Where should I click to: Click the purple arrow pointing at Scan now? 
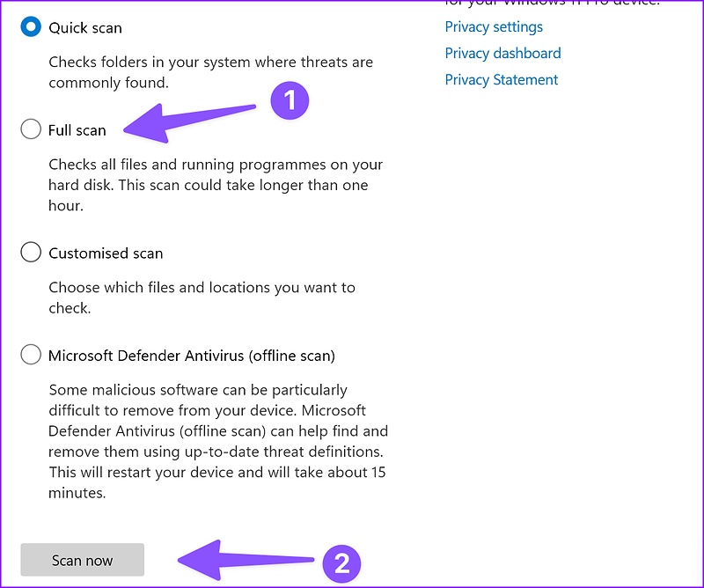[x=246, y=560]
